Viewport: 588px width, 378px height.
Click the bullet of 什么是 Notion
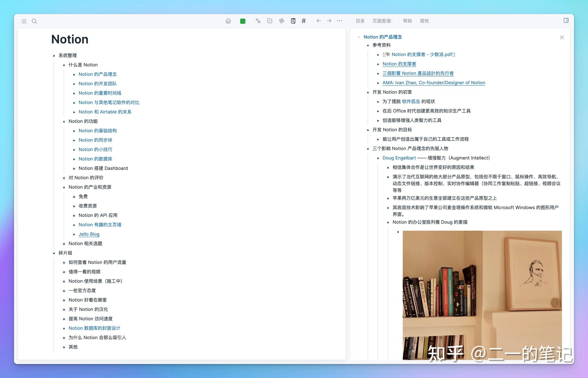tap(64, 65)
